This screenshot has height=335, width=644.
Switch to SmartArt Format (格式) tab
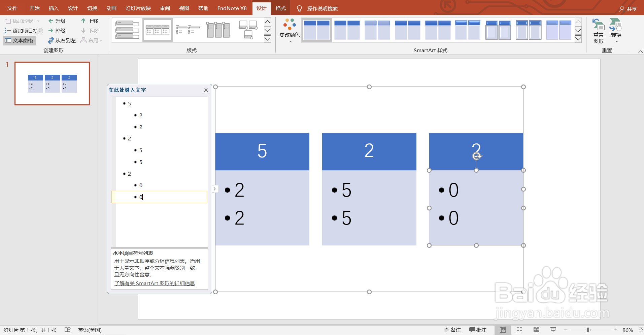tap(281, 8)
